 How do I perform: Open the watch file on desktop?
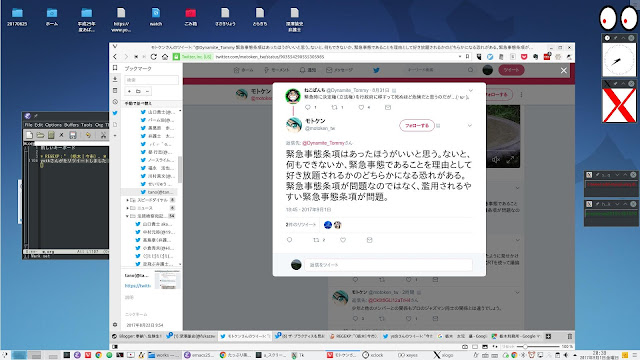[x=156, y=16]
